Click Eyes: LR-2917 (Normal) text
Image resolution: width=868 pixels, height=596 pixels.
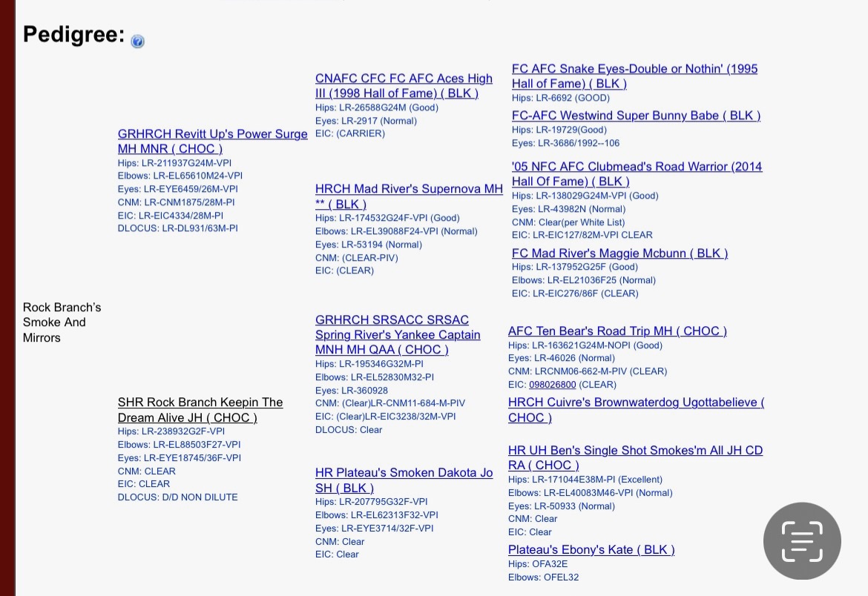[366, 121]
